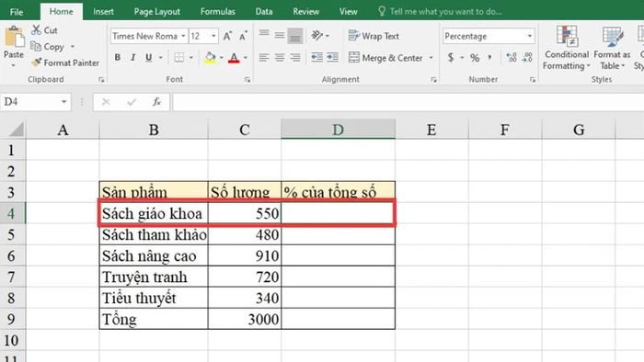Image resolution: width=644 pixels, height=362 pixels.
Task: Apply percent style format
Action: pos(475,57)
